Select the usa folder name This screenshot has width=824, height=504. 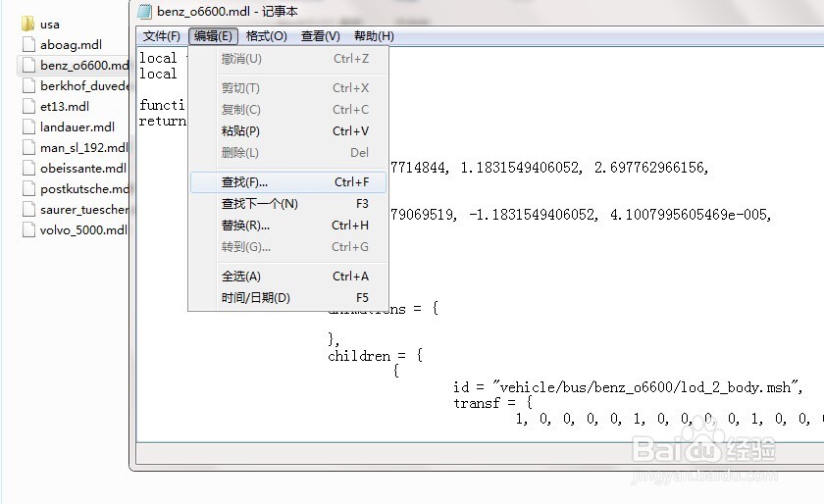(50, 25)
